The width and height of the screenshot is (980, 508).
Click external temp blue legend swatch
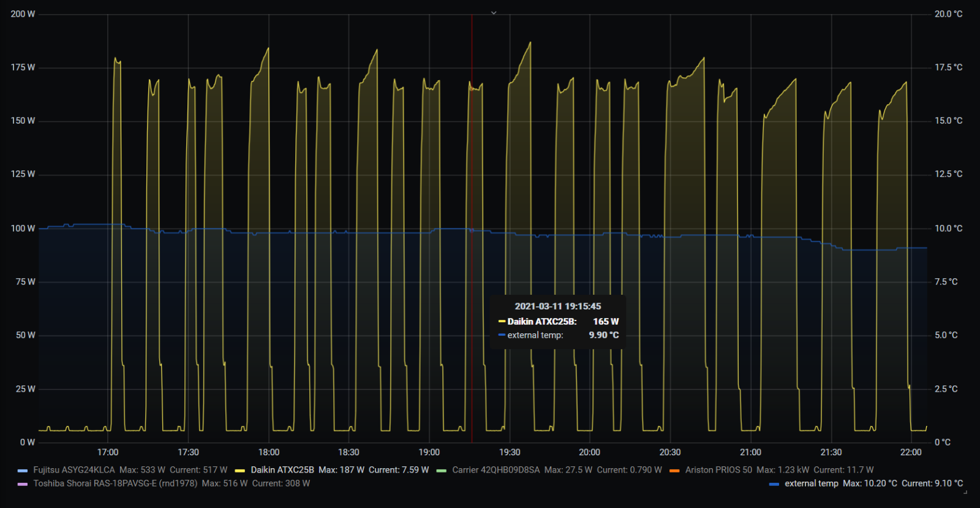[x=774, y=484]
